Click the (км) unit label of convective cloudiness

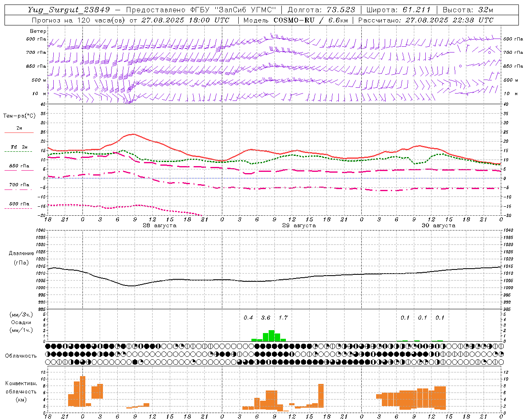[21, 399]
